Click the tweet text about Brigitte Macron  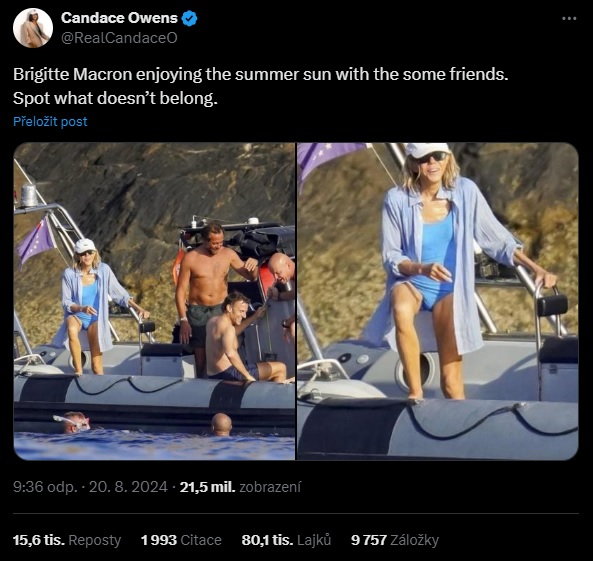261,86
